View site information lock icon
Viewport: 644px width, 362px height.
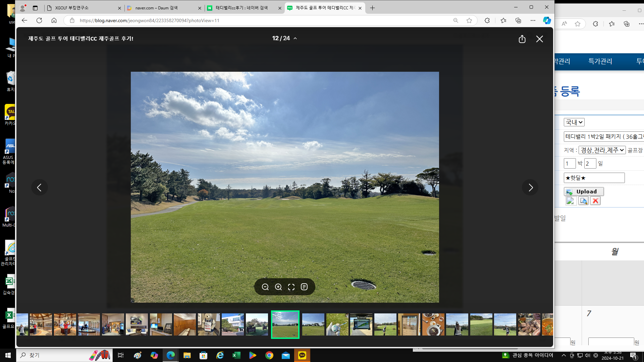(72, 20)
